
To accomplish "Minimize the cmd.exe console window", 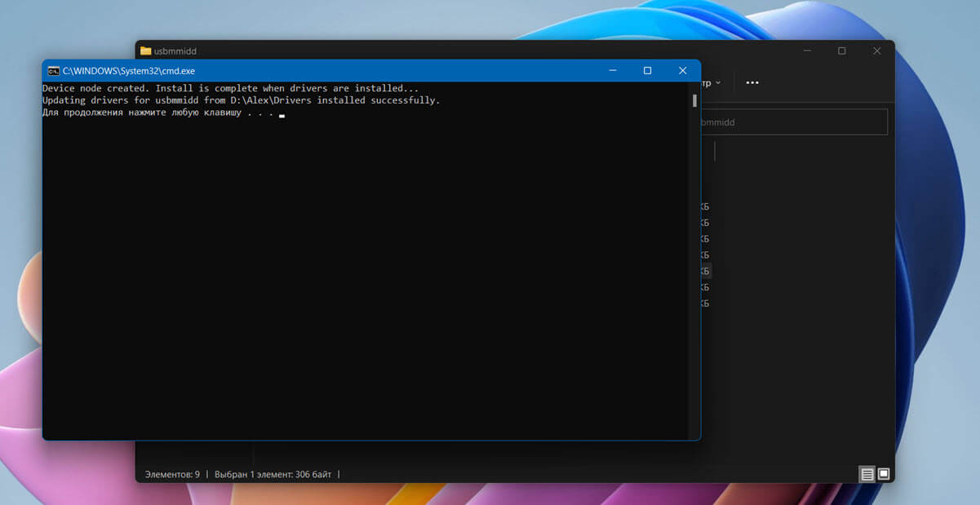I will (x=613, y=71).
